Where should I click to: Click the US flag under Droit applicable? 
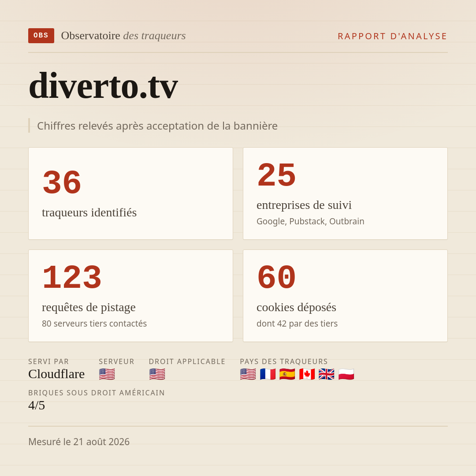pyautogui.click(x=157, y=374)
